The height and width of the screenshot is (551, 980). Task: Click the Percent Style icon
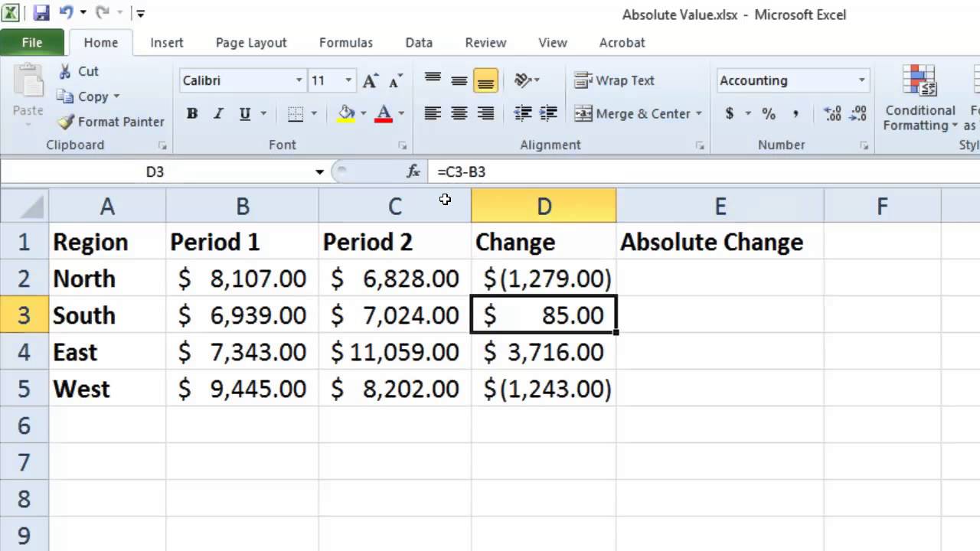point(768,114)
